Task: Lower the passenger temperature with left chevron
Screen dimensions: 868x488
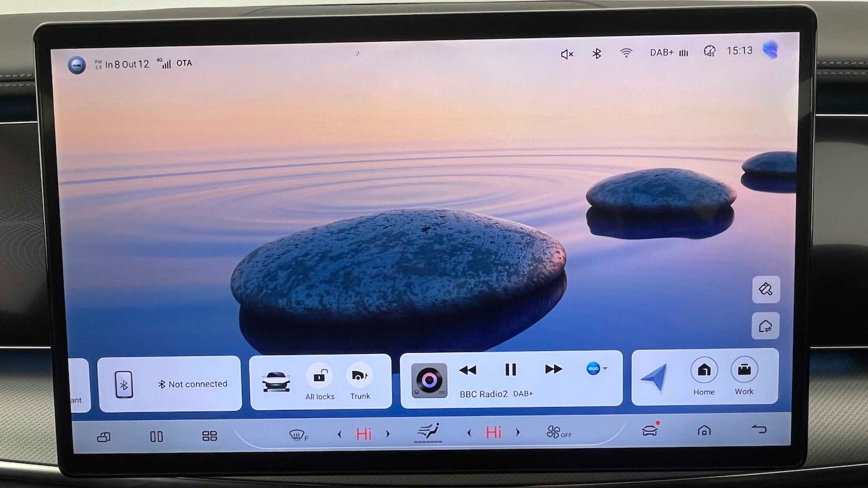Action: point(469,433)
